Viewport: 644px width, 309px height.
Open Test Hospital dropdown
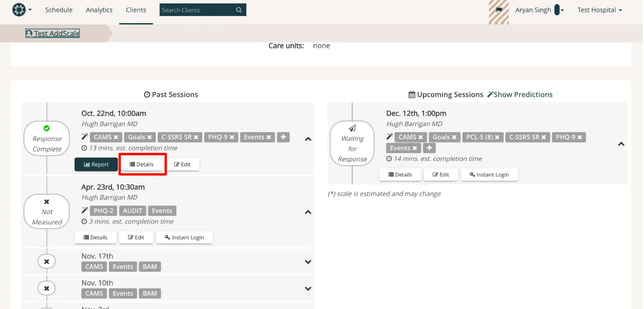pos(599,10)
